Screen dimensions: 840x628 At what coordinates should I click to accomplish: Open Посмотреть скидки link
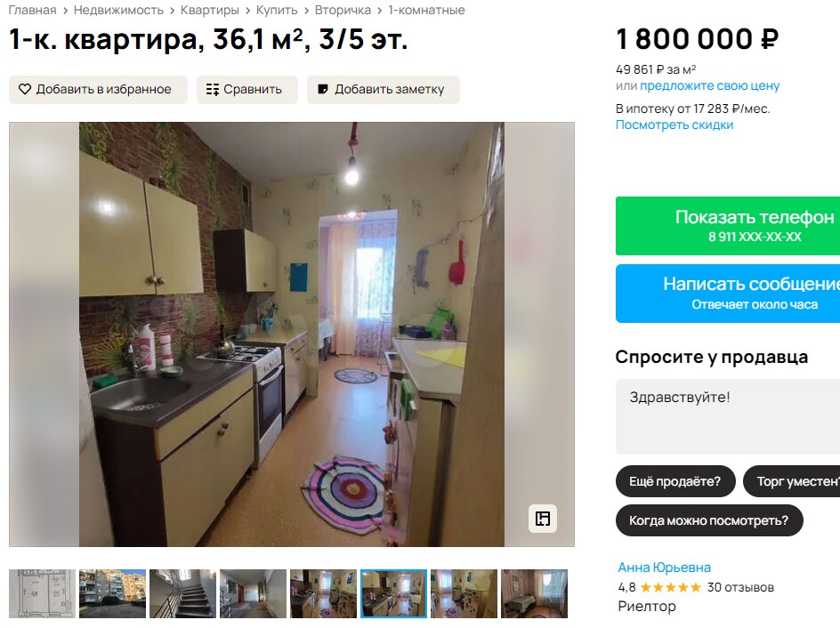674,125
